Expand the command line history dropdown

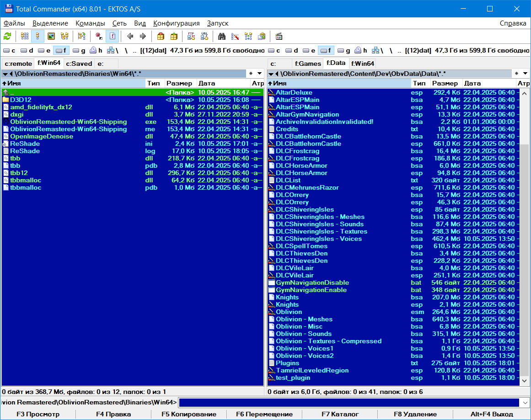[x=525, y=403]
